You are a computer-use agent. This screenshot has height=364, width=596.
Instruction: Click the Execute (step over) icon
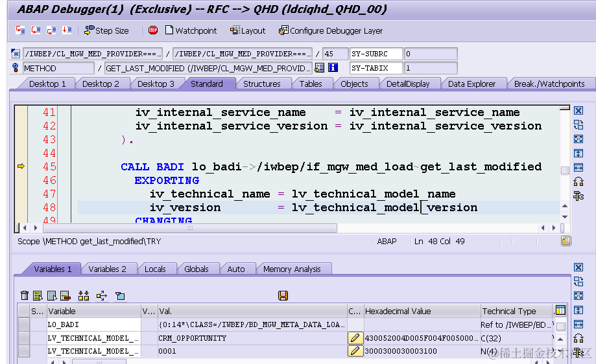point(36,30)
